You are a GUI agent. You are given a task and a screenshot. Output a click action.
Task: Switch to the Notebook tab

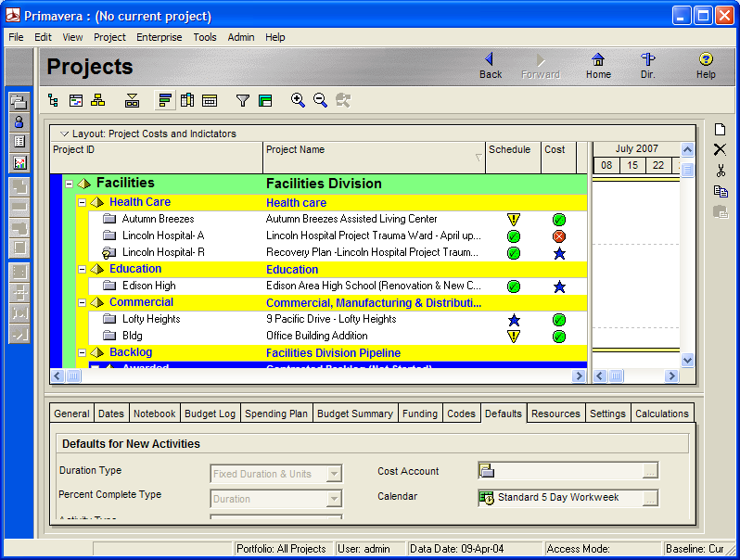click(154, 414)
